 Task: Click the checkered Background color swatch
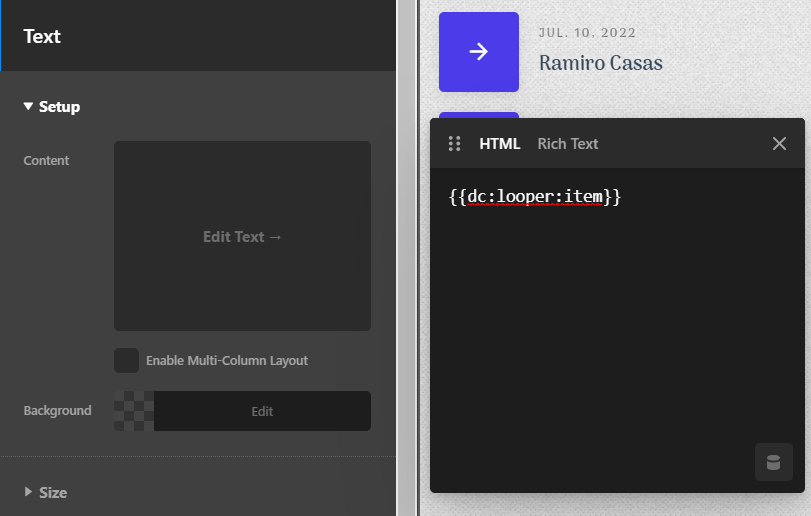pos(134,411)
